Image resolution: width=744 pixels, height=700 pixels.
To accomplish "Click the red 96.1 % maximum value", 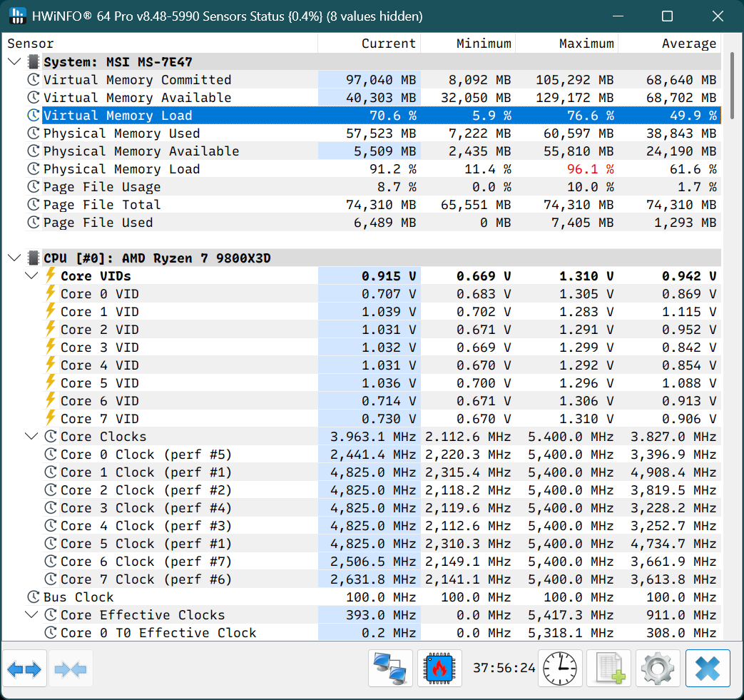I will [x=590, y=169].
